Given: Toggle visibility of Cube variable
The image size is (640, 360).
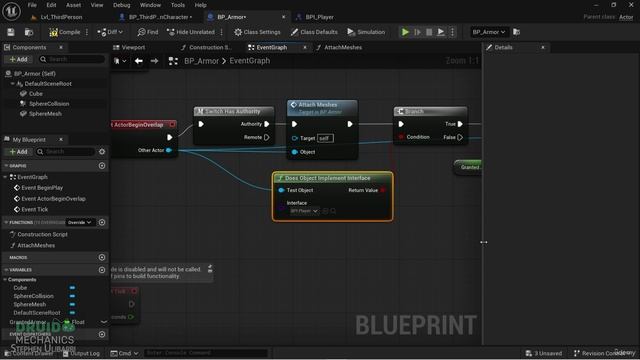Looking at the screenshot, I should (72, 288).
